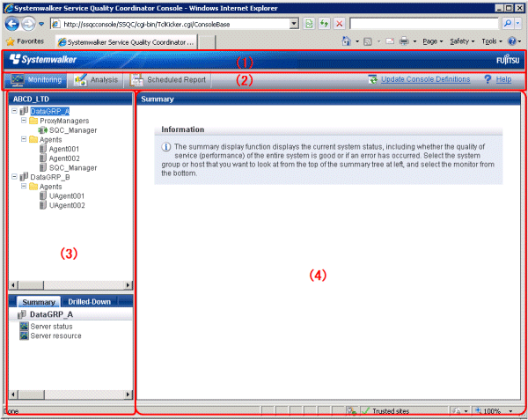Click the DataGRP_B system group icon

click(x=24, y=176)
